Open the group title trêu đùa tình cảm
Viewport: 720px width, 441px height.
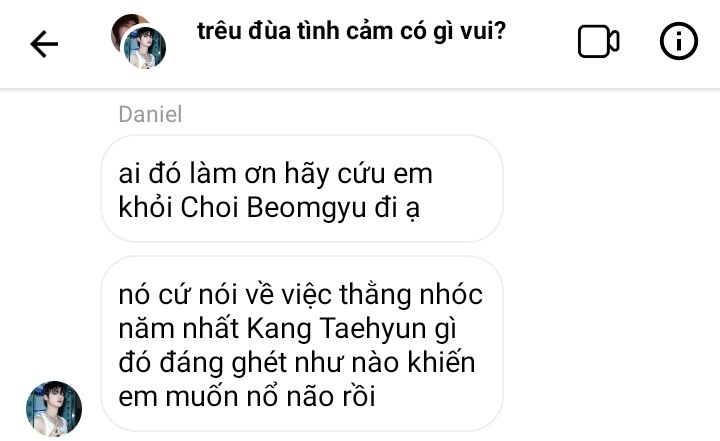pos(351,32)
